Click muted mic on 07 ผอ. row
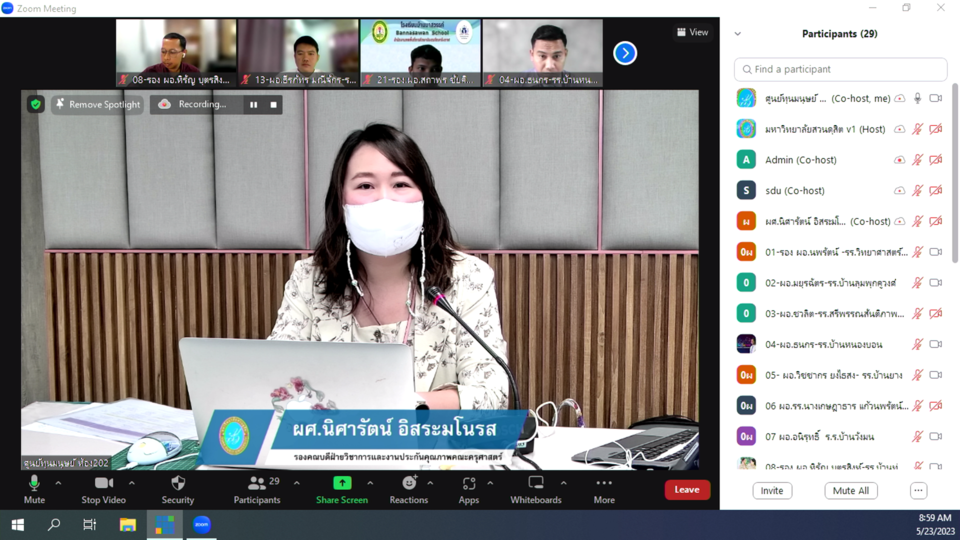960x540 pixels. pos(917,437)
